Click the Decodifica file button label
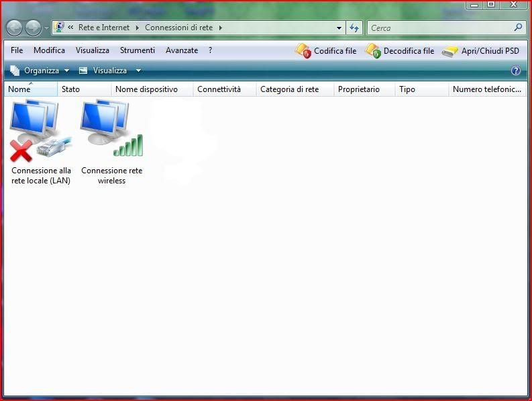Image resolution: width=532 pixels, height=401 pixels. tap(409, 51)
